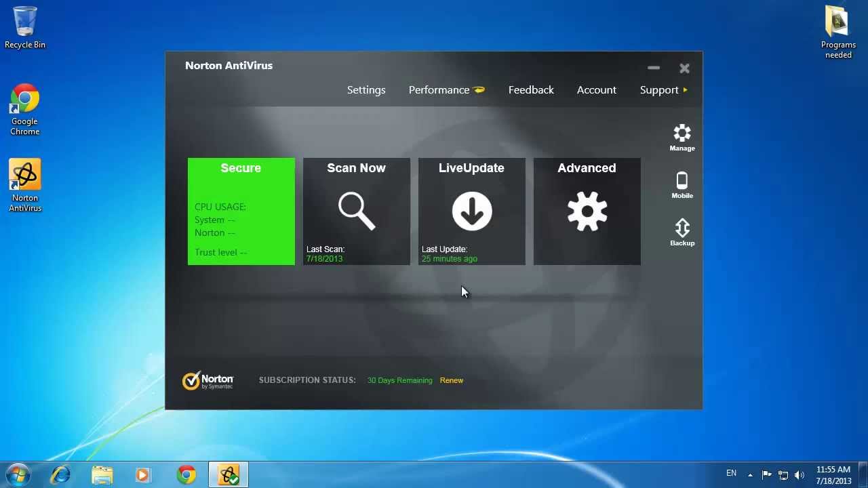Select the Programs needed folder
868x488 pixels.
(838, 33)
